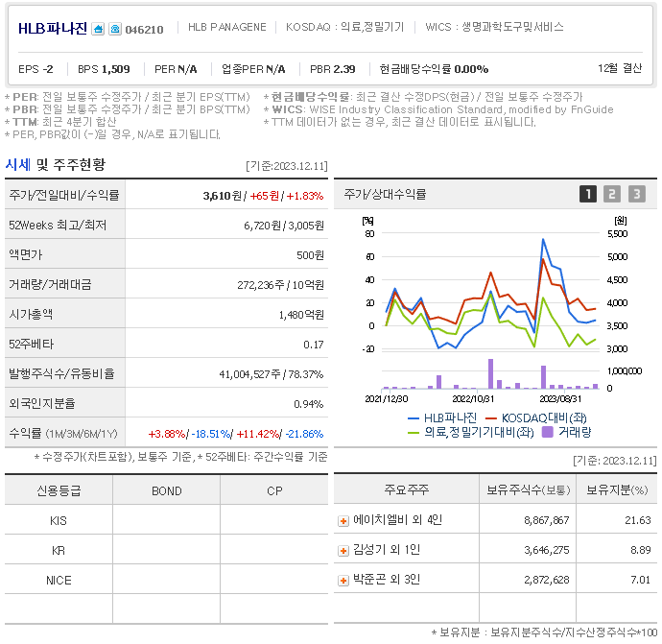Click the HLB PANAGENE English name
The height and width of the screenshot is (644, 662).
click(x=227, y=27)
